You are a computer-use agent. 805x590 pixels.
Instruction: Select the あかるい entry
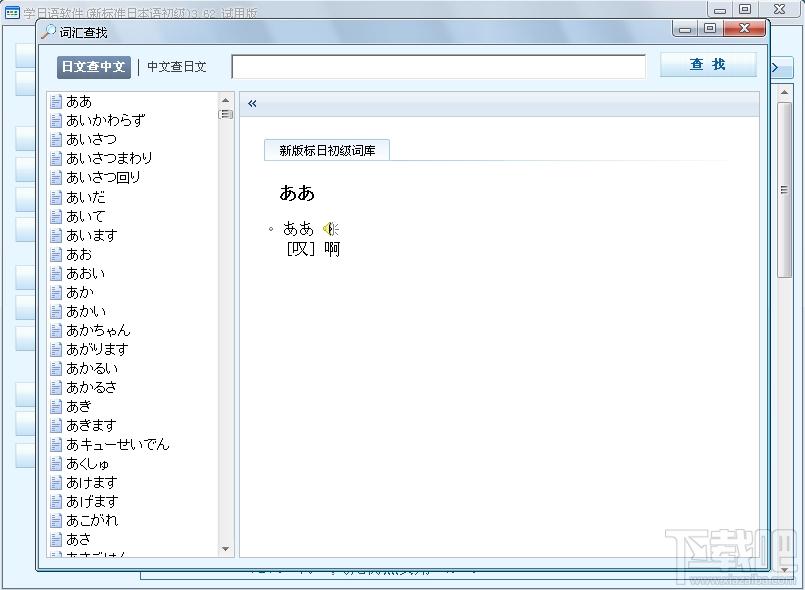pyautogui.click(x=92, y=368)
